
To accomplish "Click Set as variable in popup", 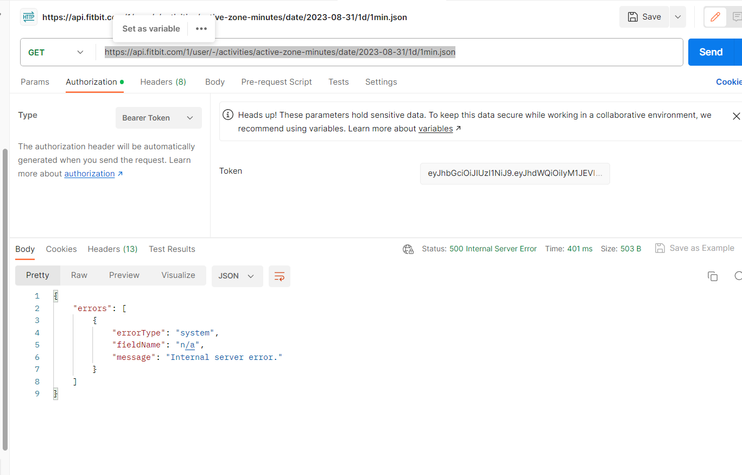I will (151, 29).
